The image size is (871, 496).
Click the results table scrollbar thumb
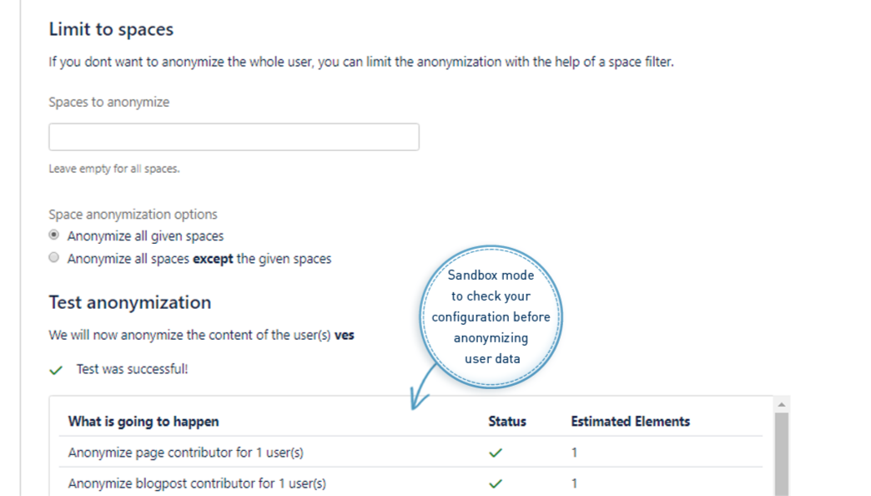[x=782, y=455]
